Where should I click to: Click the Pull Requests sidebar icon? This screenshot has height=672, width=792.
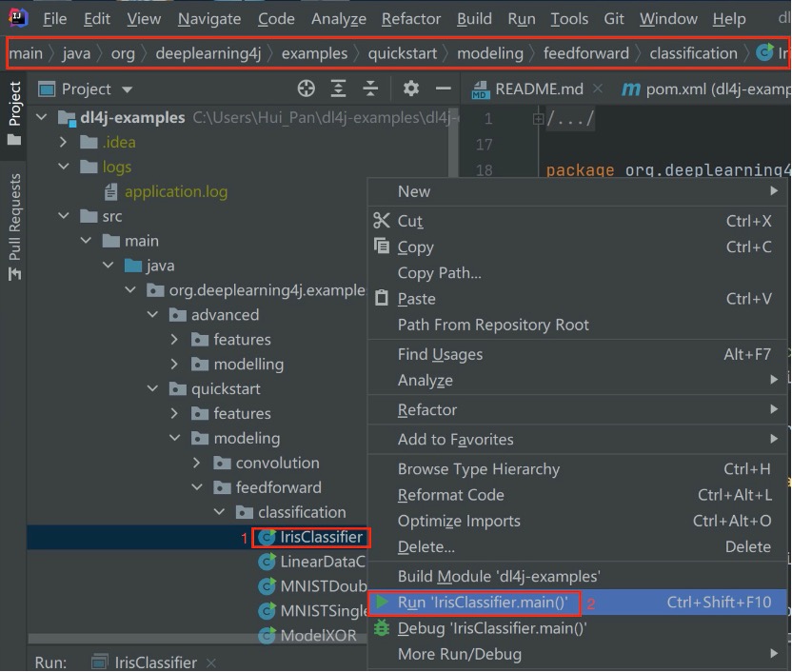click(x=14, y=274)
